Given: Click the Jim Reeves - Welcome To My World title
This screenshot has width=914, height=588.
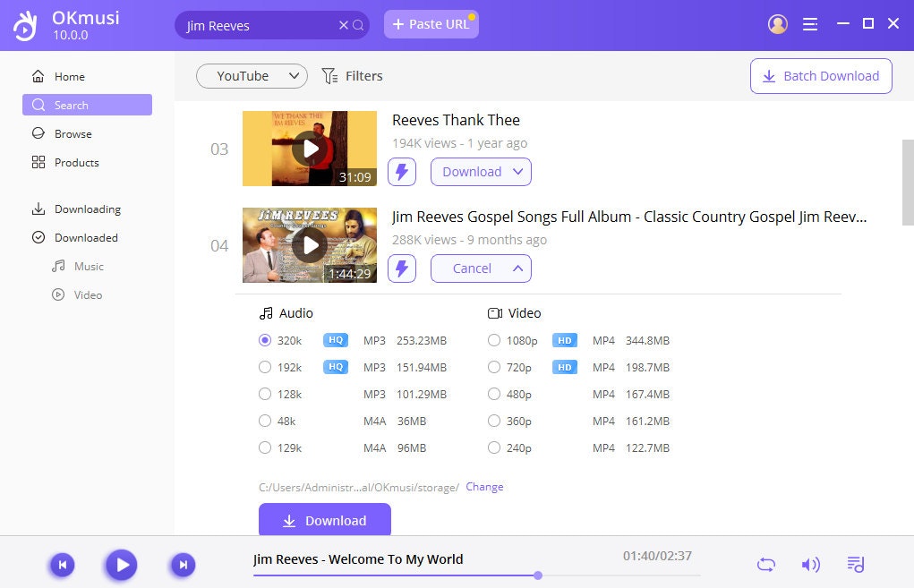Looking at the screenshot, I should point(358,559).
